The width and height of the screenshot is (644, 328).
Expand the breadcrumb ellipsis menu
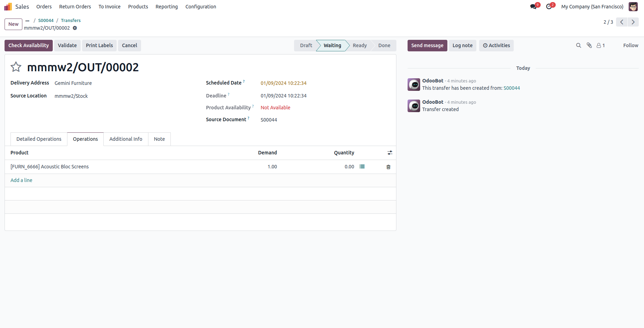[27, 21]
